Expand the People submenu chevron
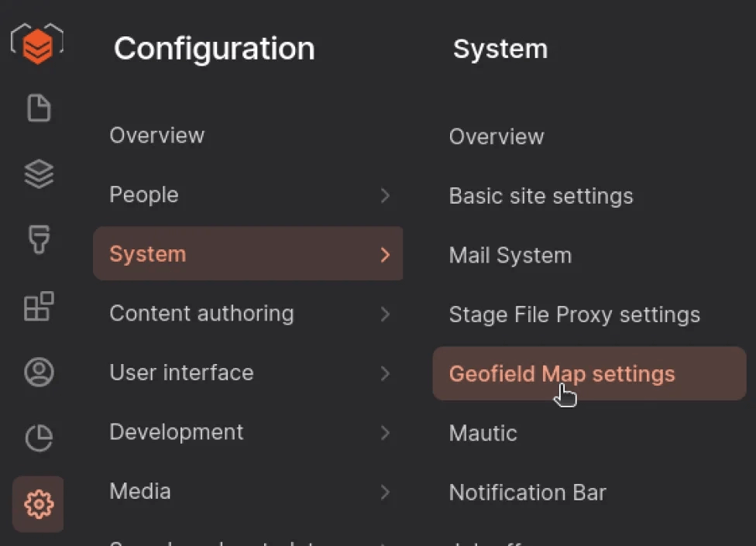Screen dimensions: 756x546 click(385, 196)
